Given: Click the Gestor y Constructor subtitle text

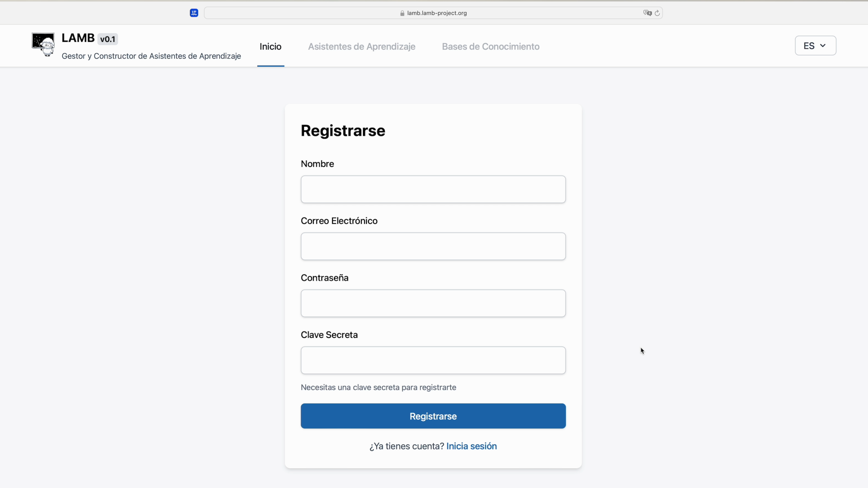Looking at the screenshot, I should pyautogui.click(x=151, y=56).
